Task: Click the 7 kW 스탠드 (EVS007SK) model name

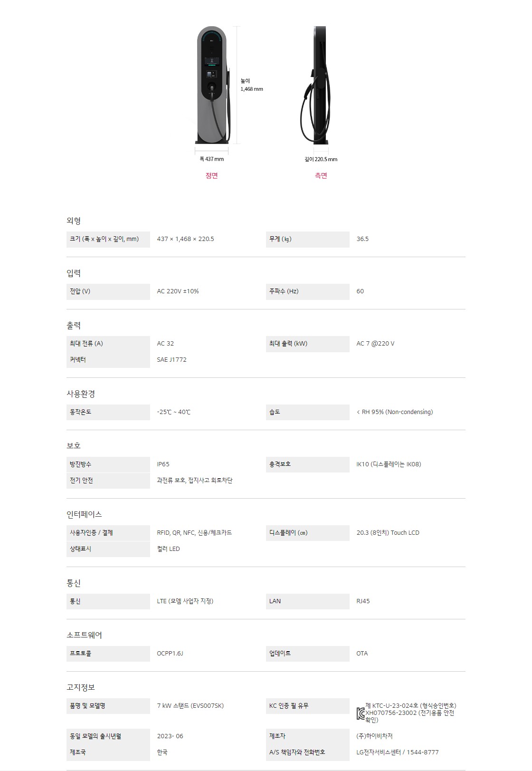Action: coord(190,706)
